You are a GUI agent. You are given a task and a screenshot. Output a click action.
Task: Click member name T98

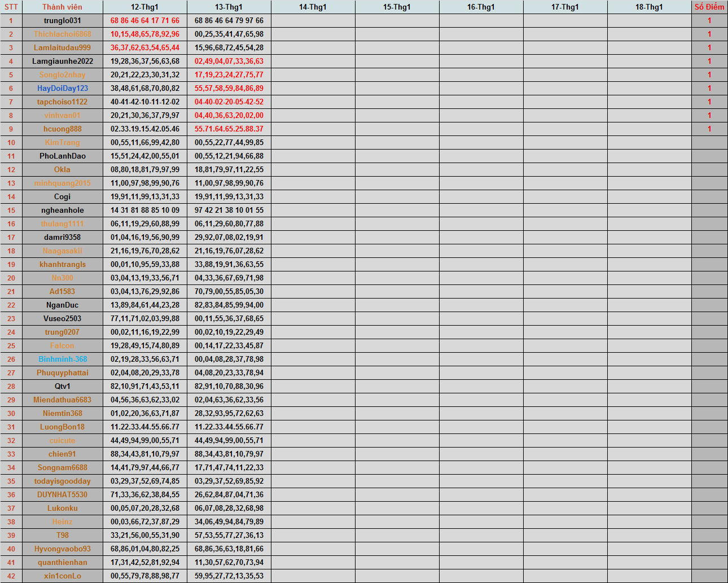[x=62, y=535]
